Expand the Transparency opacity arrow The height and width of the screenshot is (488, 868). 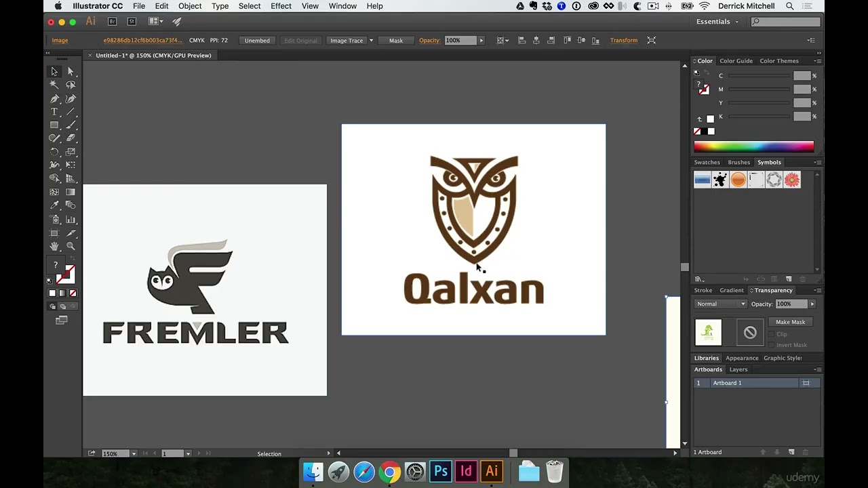point(812,304)
